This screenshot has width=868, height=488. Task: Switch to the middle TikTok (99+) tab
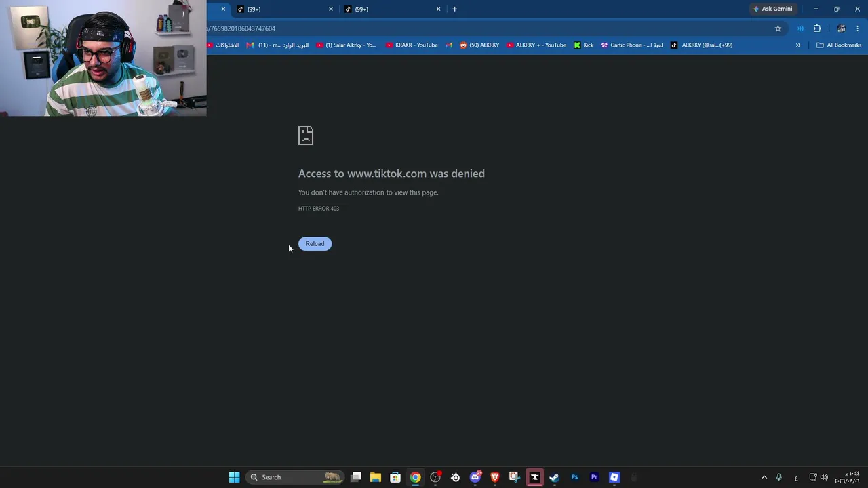pyautogui.click(x=285, y=9)
